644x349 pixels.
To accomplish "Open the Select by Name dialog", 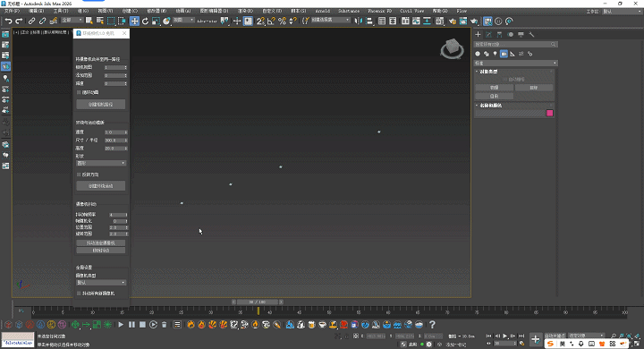I will [x=100, y=21].
